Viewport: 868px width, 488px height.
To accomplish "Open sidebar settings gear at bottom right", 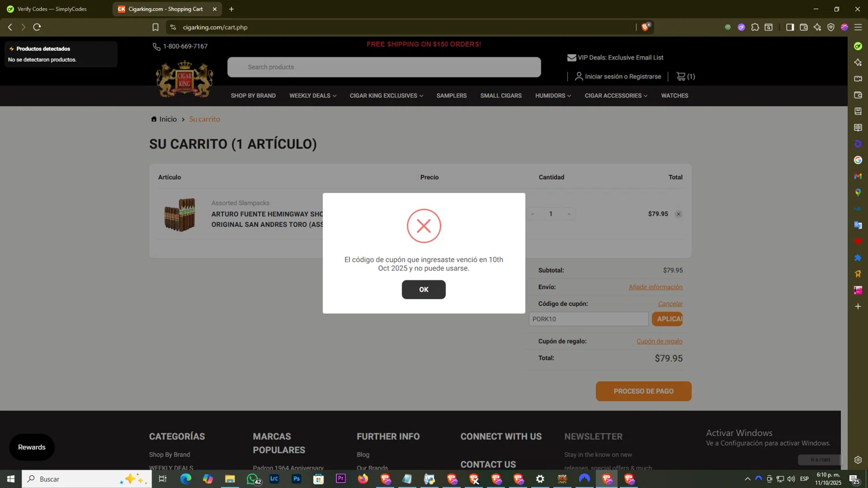I will point(858,460).
